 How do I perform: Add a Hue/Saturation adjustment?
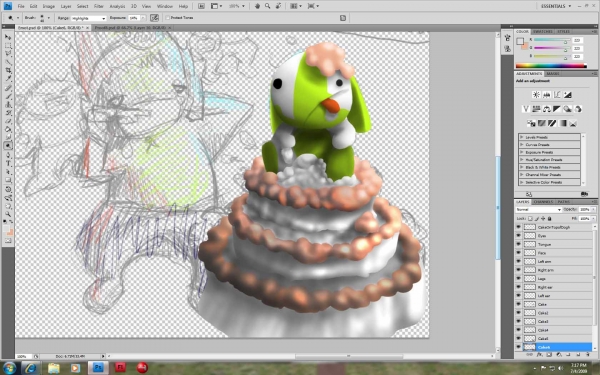click(x=536, y=109)
